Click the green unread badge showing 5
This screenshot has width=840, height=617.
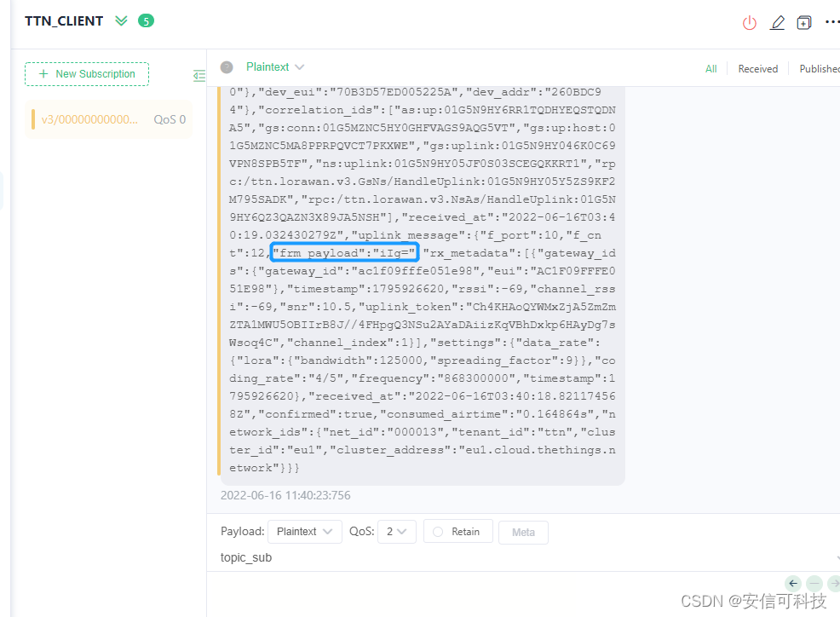(146, 21)
